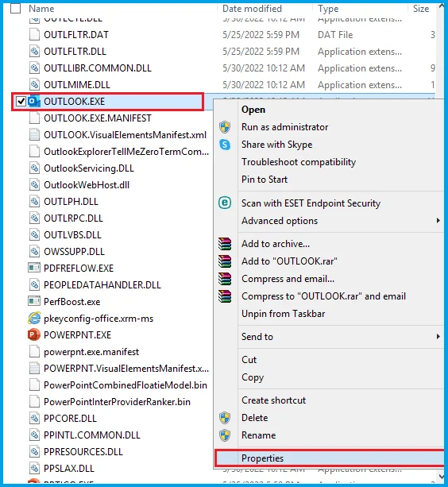Click the Skype icon in context menu
The width and height of the screenshot is (448, 487).
point(225,145)
